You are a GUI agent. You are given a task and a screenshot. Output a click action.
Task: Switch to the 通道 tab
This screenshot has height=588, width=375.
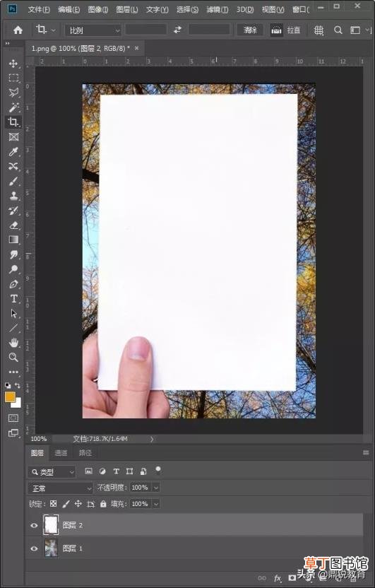tap(61, 453)
